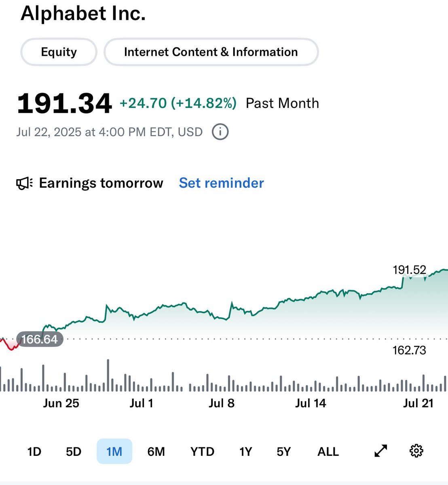
Task: Open the Equity category tag
Action: [59, 52]
